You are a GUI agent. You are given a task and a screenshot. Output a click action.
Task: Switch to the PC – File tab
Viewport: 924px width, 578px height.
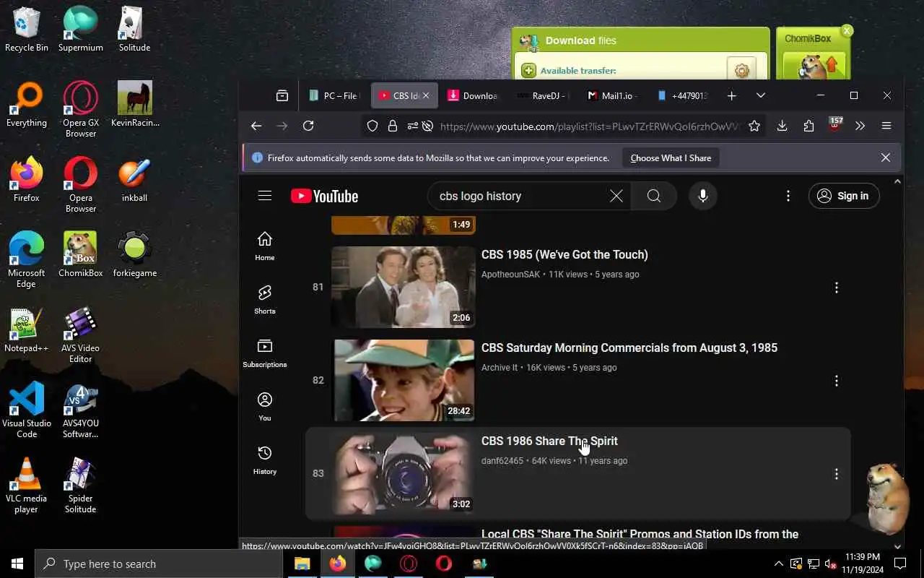click(334, 95)
